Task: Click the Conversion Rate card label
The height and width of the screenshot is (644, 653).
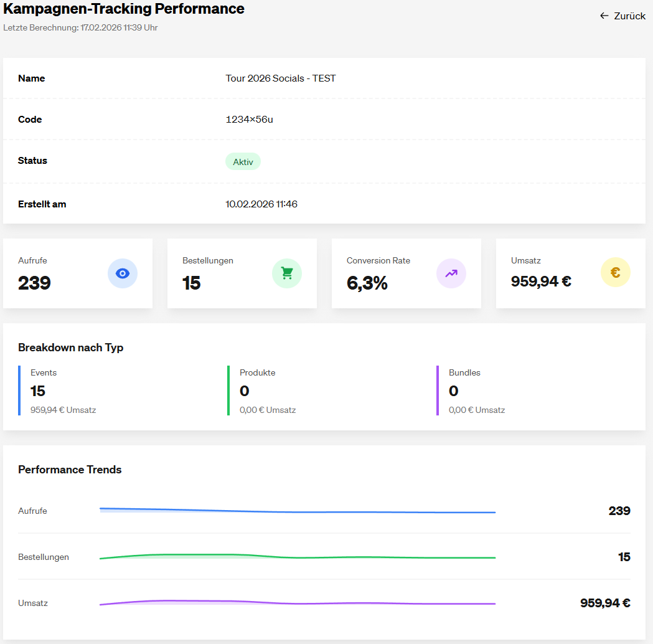Action: [x=378, y=261]
